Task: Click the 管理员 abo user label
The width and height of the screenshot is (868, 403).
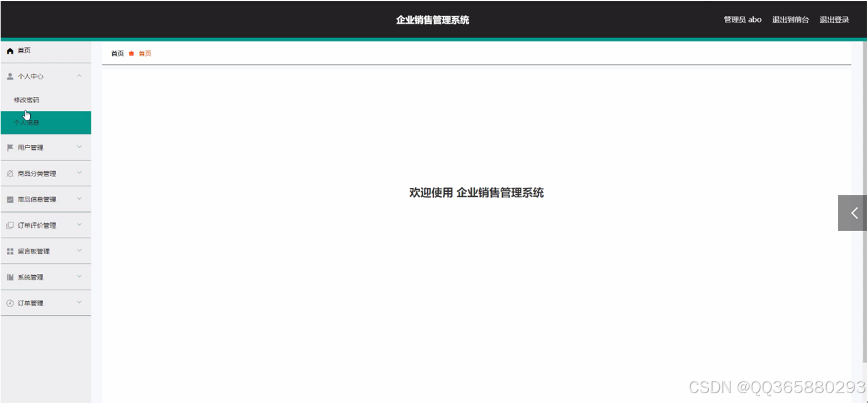Action: [743, 20]
